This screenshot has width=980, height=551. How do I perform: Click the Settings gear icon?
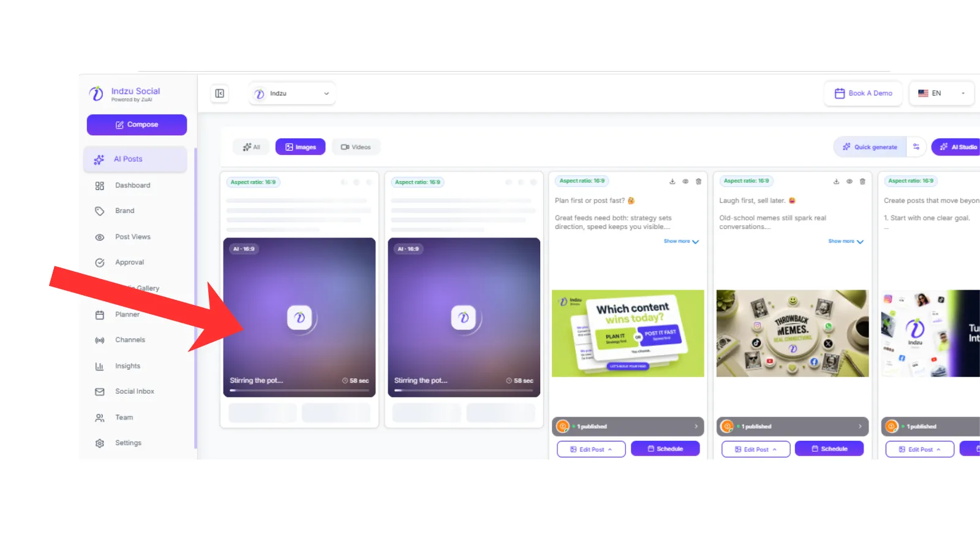coord(100,443)
